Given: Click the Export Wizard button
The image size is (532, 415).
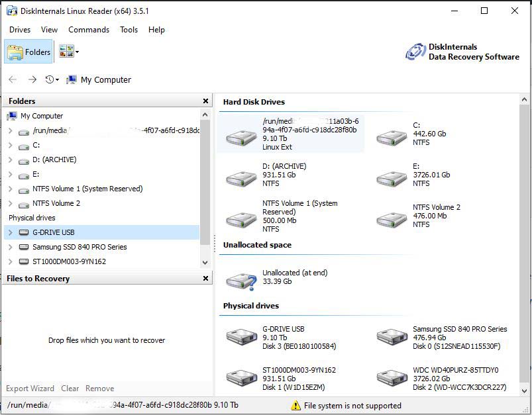Looking at the screenshot, I should (30, 389).
